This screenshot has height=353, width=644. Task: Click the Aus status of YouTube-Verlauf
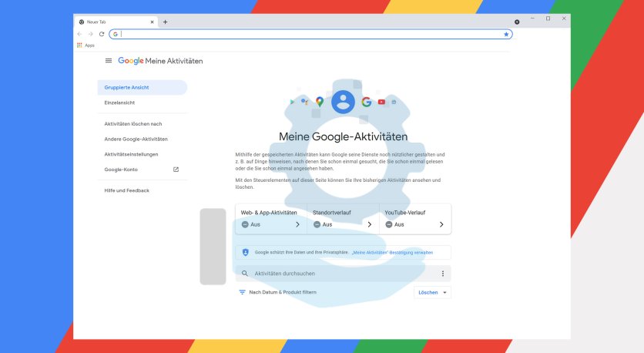coord(394,224)
